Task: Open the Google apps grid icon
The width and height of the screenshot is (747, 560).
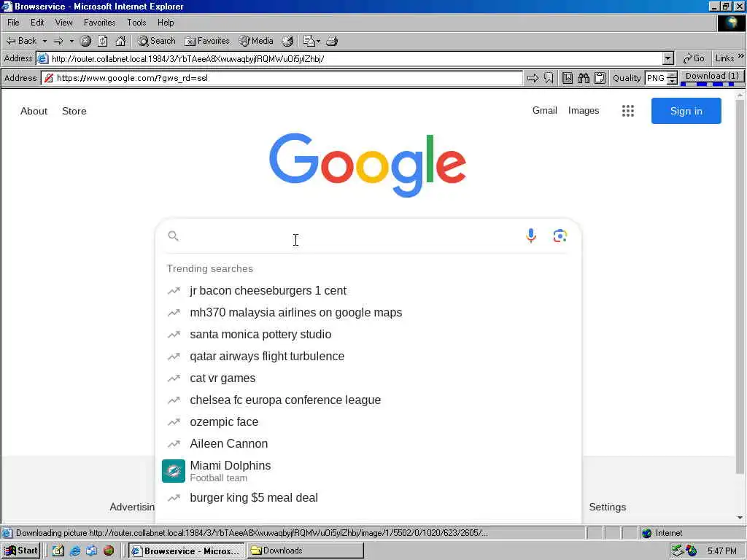Action: point(628,111)
